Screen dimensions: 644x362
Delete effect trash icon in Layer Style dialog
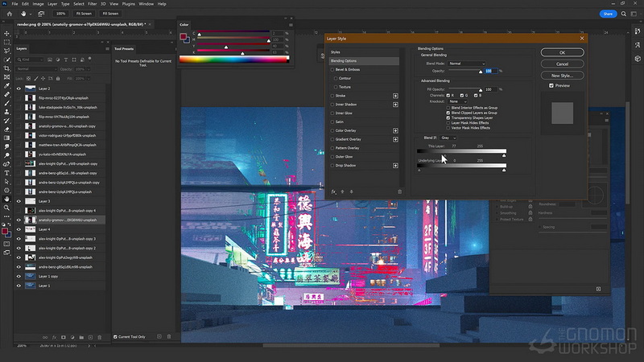pyautogui.click(x=399, y=191)
